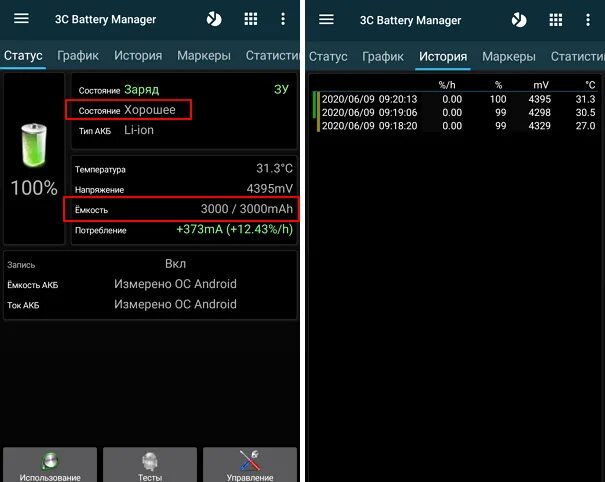Tap 4298 voltage cell in history

click(x=539, y=112)
